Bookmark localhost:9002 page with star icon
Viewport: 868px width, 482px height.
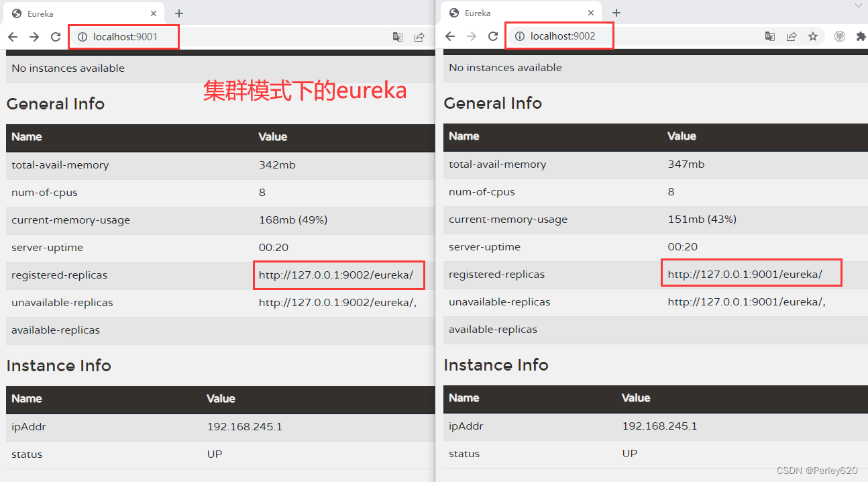point(813,36)
